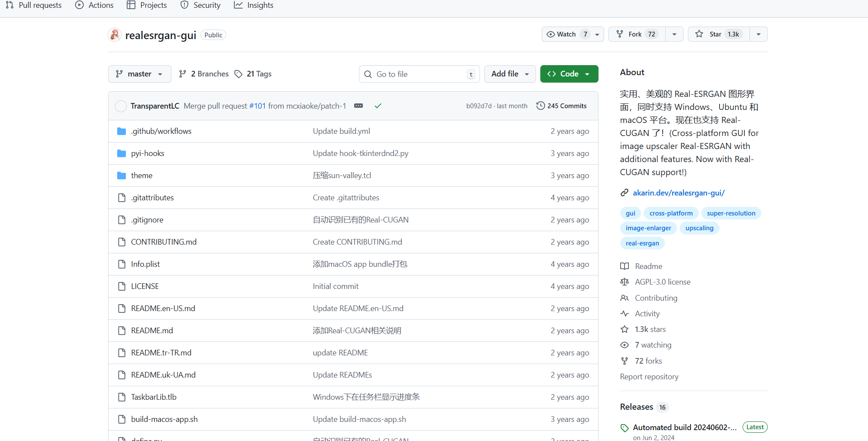The width and height of the screenshot is (868, 441).
Task: Open the TransparentLC author link
Action: point(155,106)
